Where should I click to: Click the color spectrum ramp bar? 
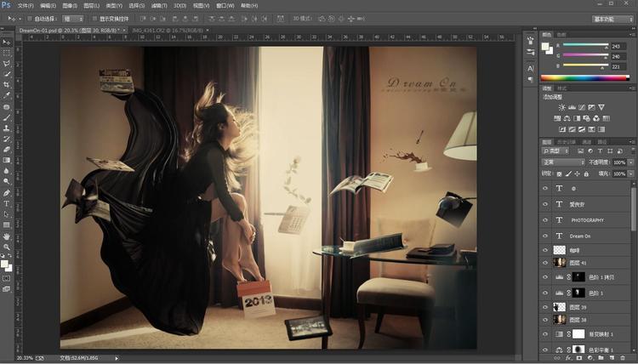coord(585,78)
